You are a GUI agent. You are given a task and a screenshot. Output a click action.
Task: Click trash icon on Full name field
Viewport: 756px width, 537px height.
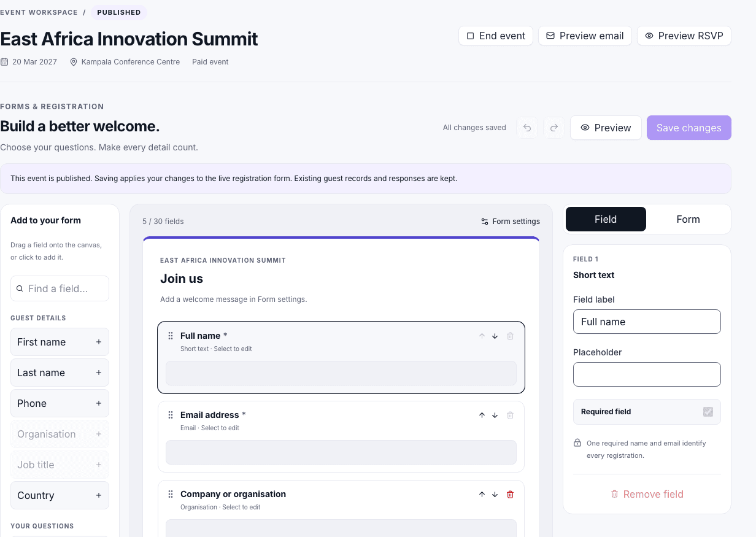(x=510, y=336)
